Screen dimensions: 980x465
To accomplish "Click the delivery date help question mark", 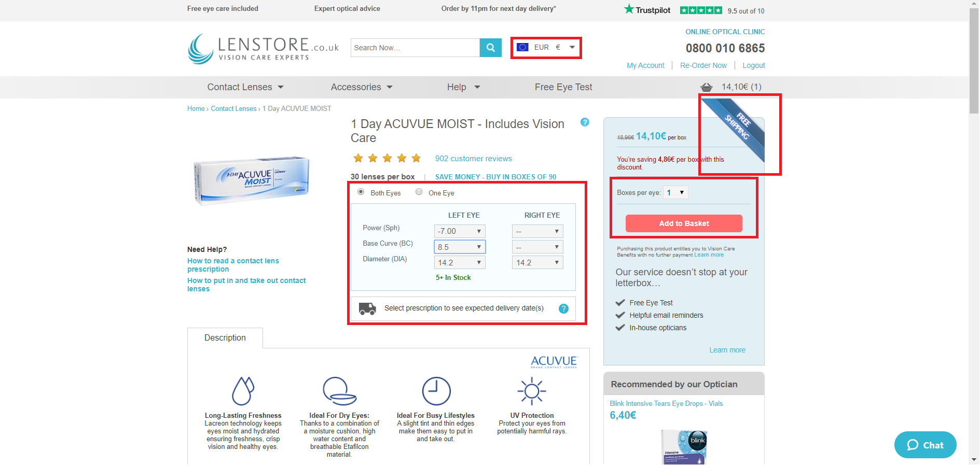I will click(563, 308).
